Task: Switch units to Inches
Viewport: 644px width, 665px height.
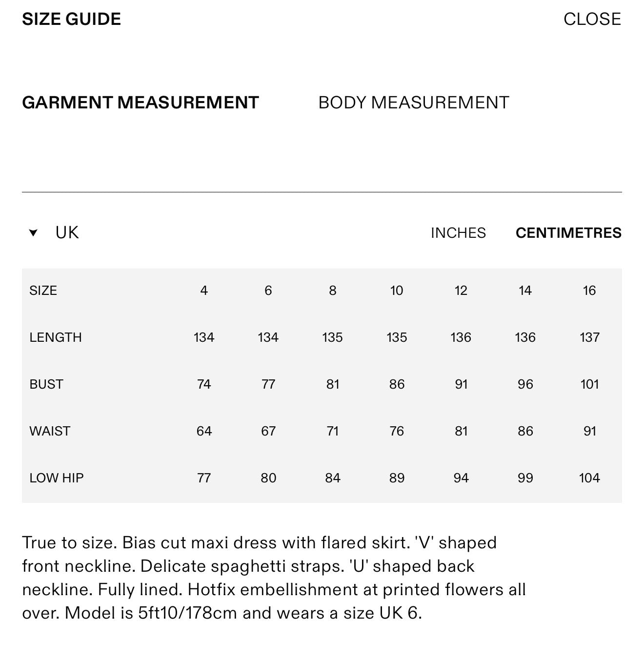Action: point(458,233)
